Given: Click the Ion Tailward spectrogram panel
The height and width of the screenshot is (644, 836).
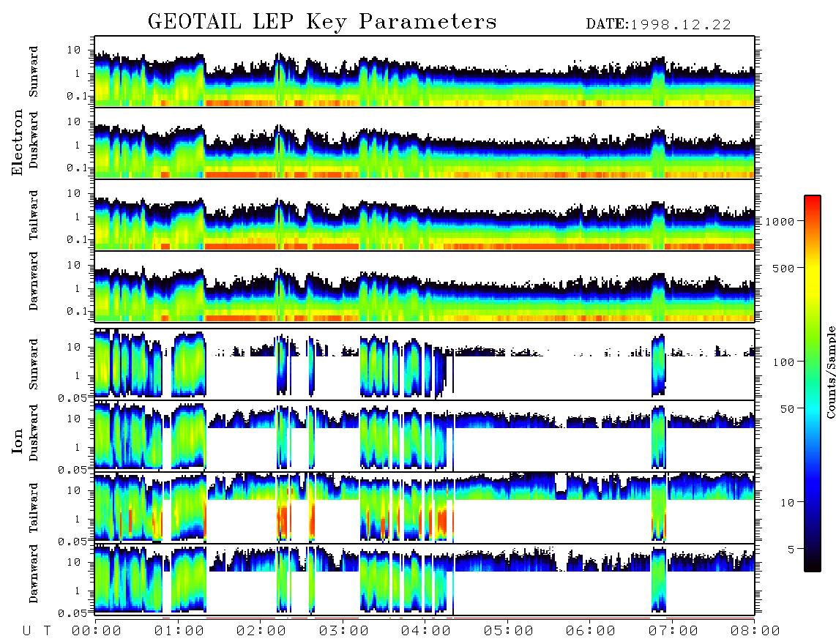Looking at the screenshot, I should coord(425,508).
